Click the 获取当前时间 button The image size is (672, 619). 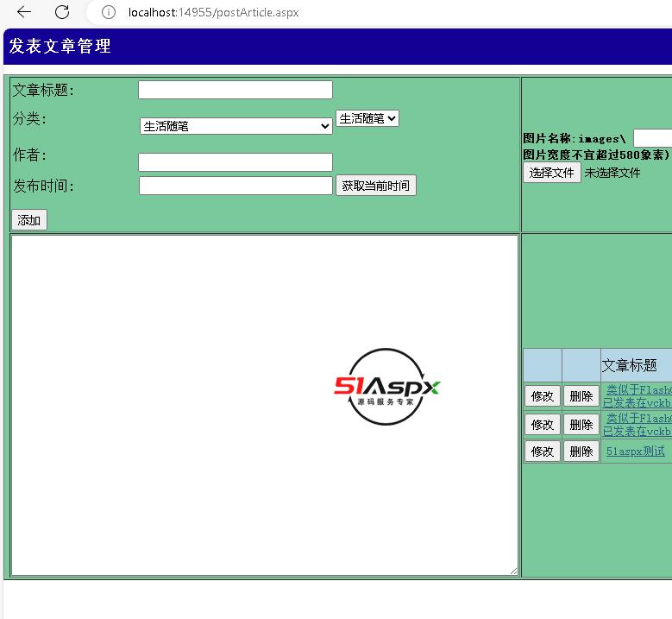376,186
